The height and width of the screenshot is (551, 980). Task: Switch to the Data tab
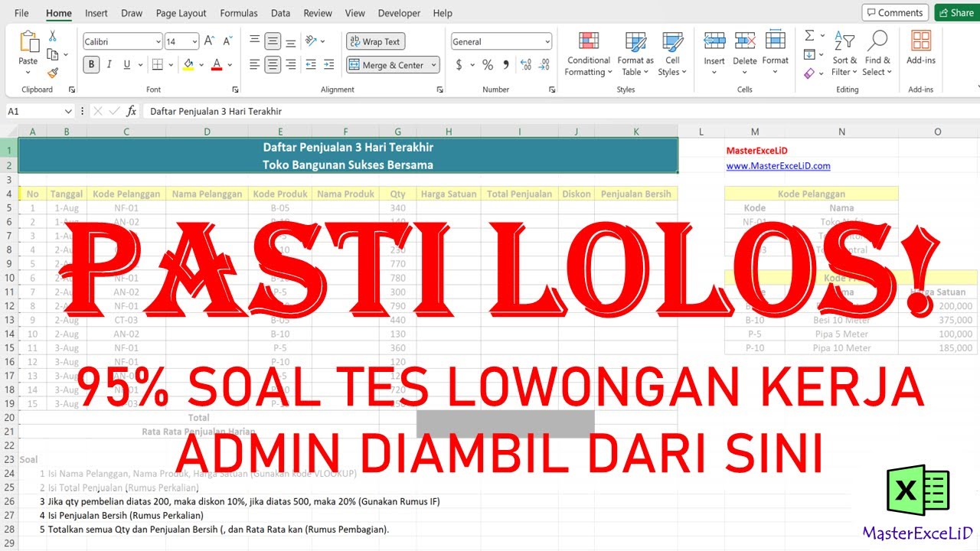pyautogui.click(x=281, y=13)
